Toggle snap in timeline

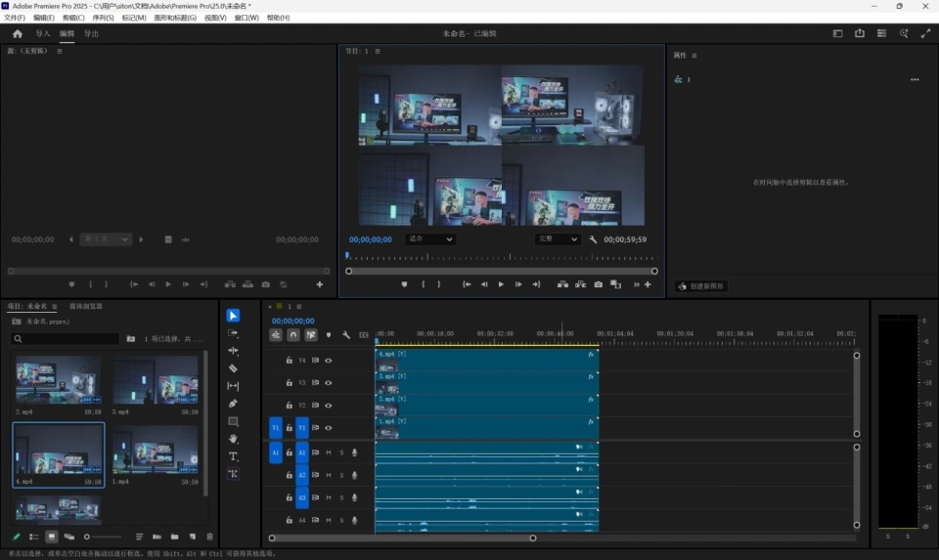[292, 335]
